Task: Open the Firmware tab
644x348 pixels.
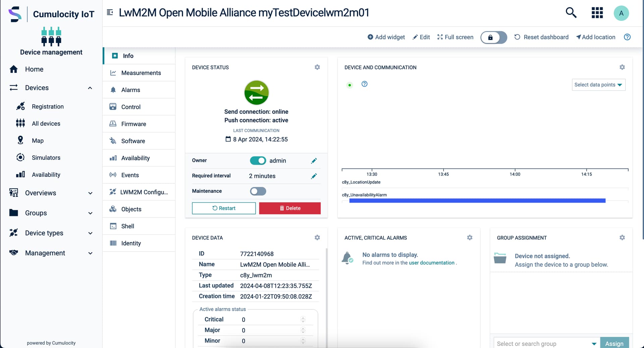Action: pos(139,124)
